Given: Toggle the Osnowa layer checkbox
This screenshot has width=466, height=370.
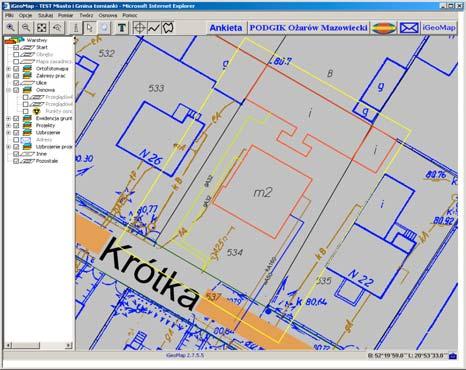Looking at the screenshot, I should (16, 90).
